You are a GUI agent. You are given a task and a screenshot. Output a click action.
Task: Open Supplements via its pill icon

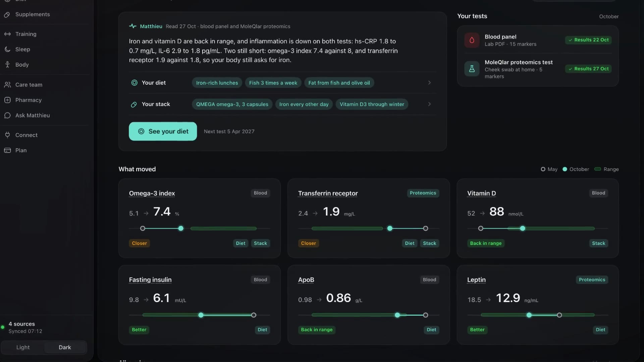(7, 14)
